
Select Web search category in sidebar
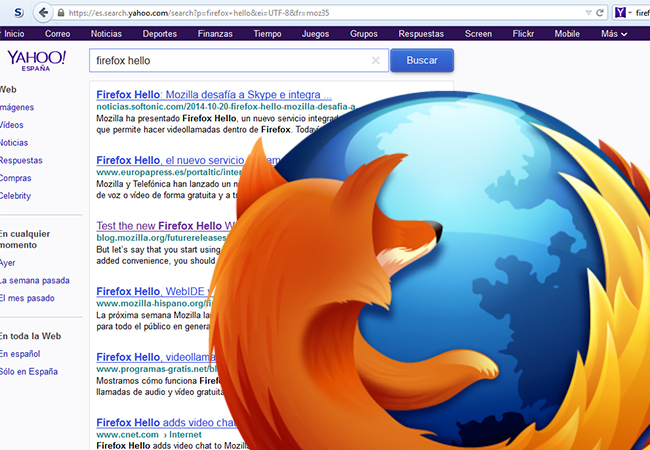click(8, 90)
